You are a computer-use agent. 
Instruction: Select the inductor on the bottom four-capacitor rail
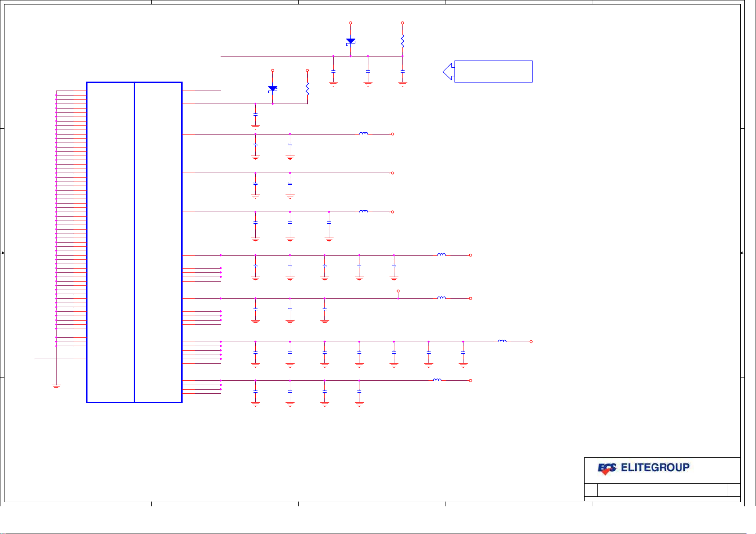[x=437, y=380]
